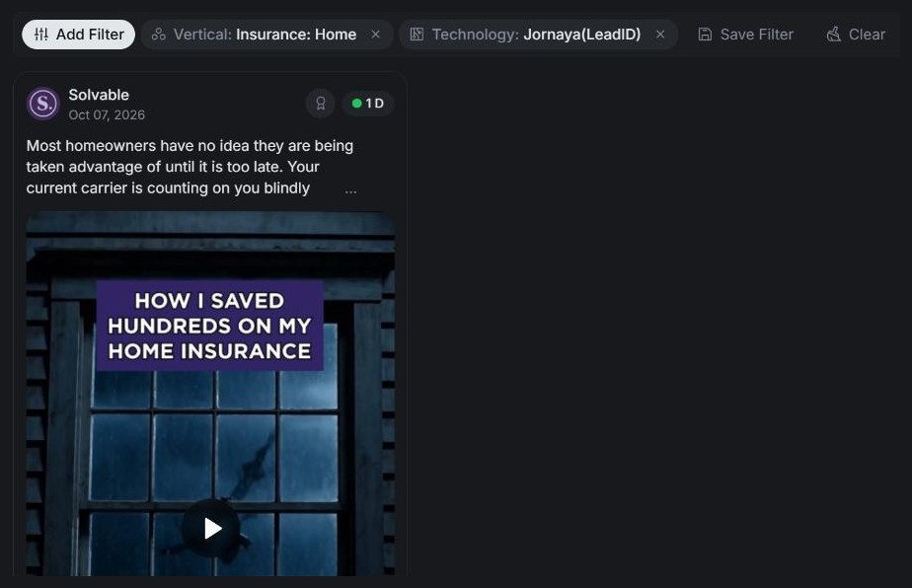Click the award badge icon on the Solvable card
This screenshot has width=912, height=588.
321,104
